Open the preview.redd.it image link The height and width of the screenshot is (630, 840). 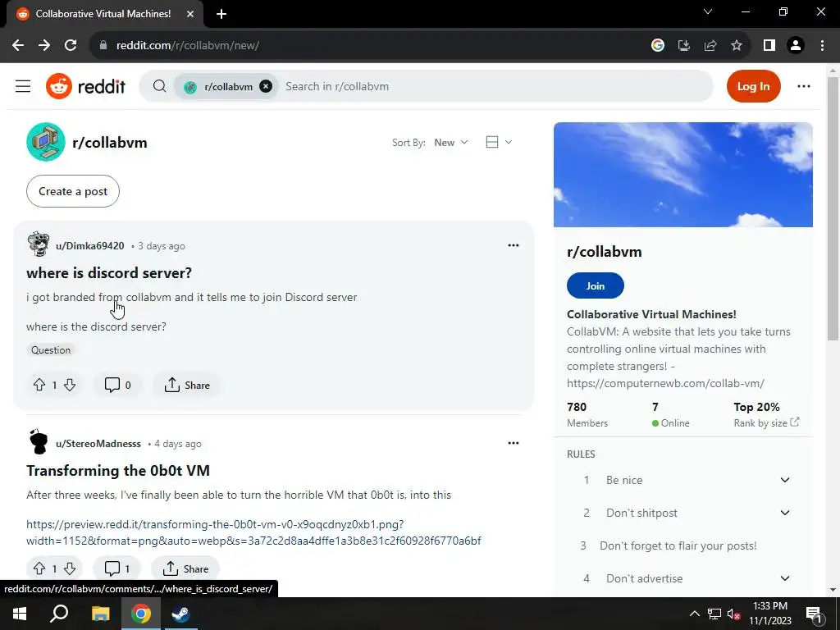point(253,532)
